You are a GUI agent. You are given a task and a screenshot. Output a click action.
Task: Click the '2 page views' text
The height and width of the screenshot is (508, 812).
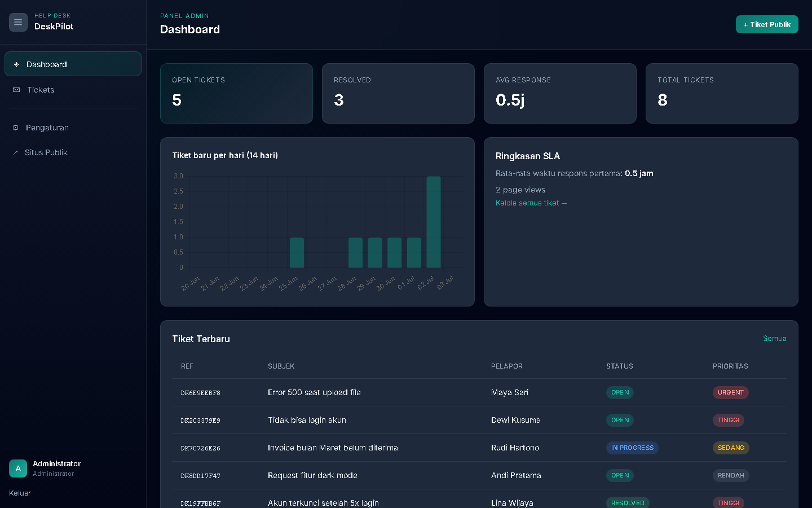(520, 190)
